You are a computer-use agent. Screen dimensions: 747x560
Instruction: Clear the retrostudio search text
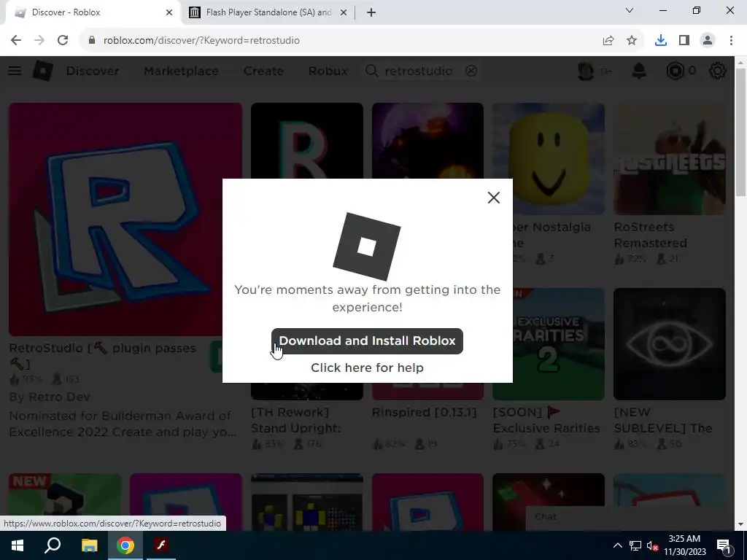pos(471,71)
